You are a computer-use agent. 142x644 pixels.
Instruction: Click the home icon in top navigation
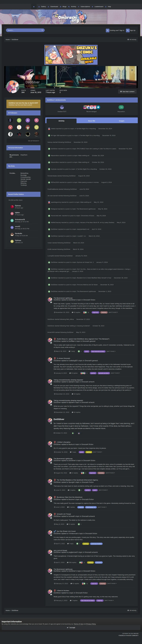tap(34, 7)
